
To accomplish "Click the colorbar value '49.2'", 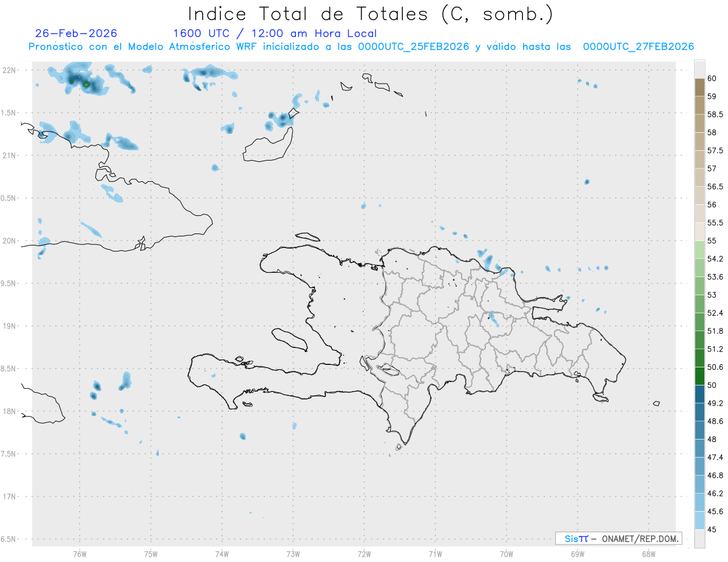I will (715, 403).
